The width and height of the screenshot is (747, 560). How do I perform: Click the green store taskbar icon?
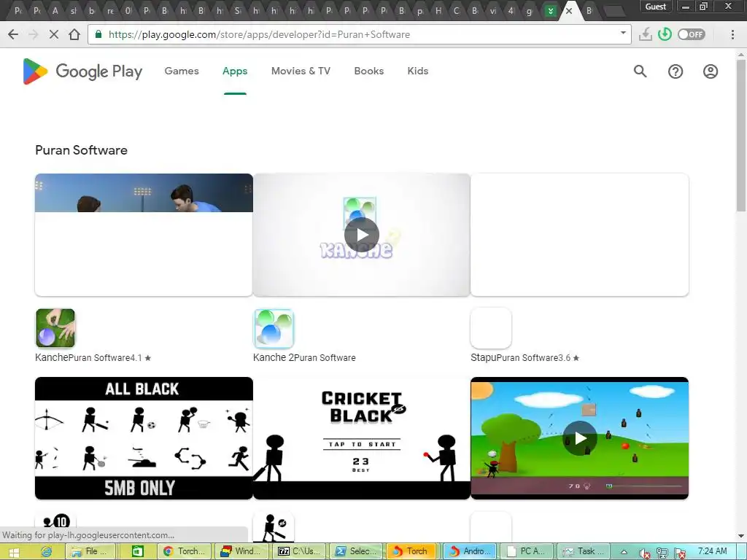137,551
